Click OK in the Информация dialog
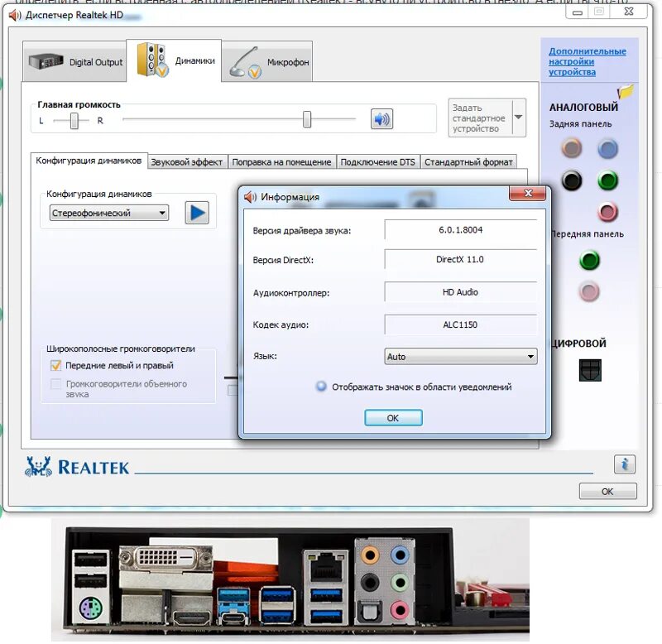The height and width of the screenshot is (644, 662). [393, 418]
